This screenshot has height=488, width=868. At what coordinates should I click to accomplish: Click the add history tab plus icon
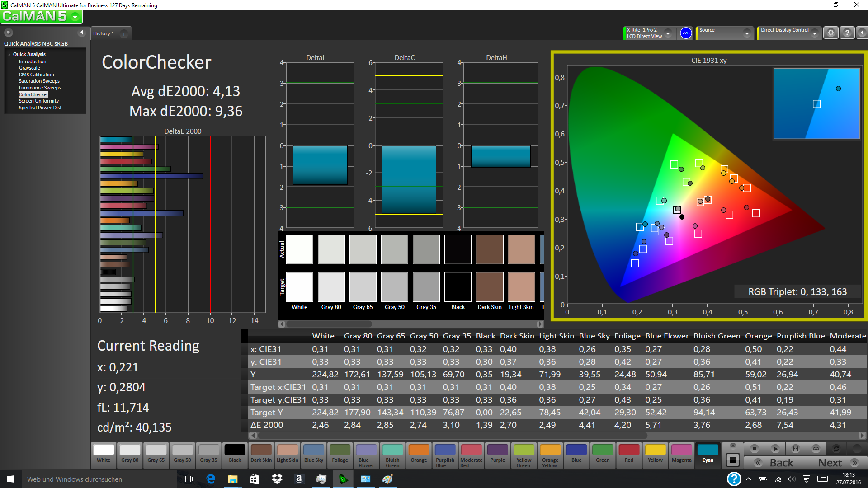point(124,34)
